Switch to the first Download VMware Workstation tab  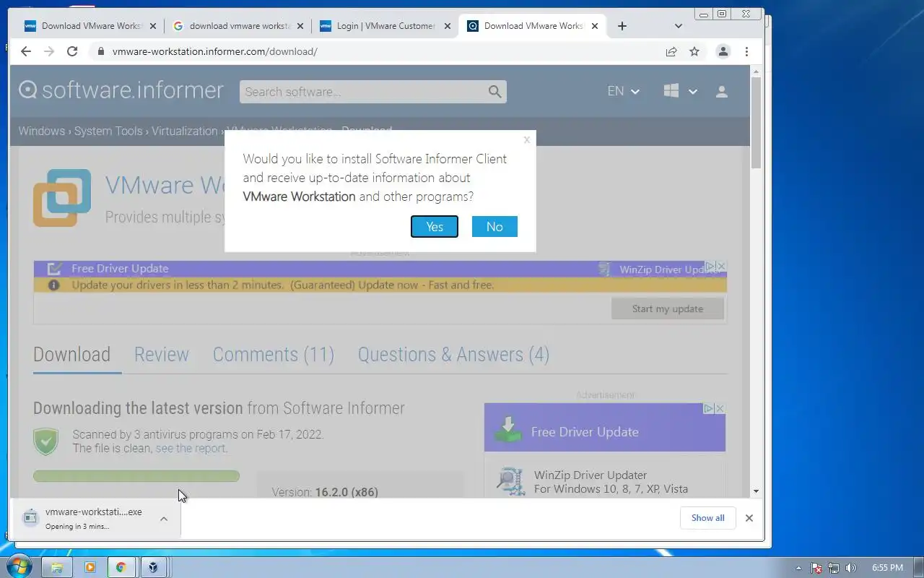[90, 26]
